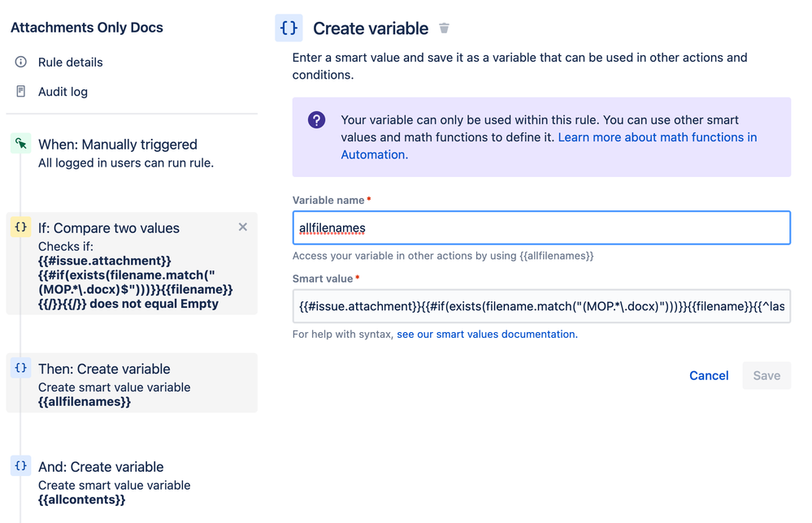The width and height of the screenshot is (812, 523).
Task: Click the yellow Compare two values icon
Action: coord(21,227)
